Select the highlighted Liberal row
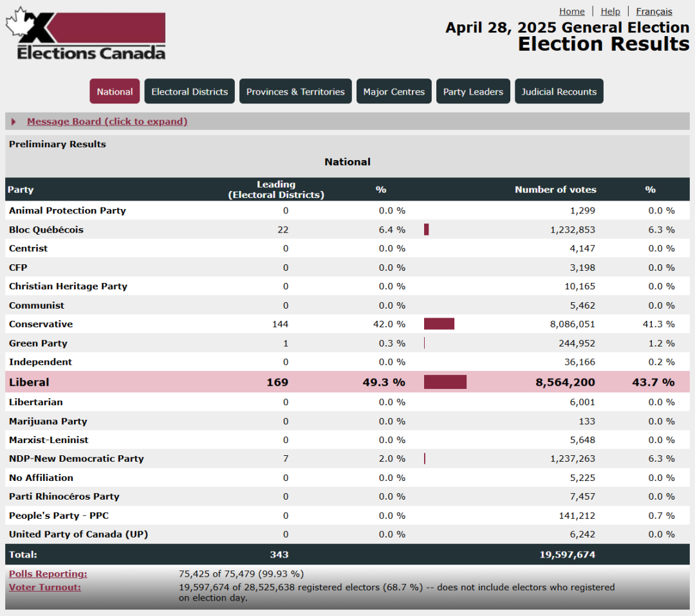Viewport: 695px width, 616px height. coord(347,382)
